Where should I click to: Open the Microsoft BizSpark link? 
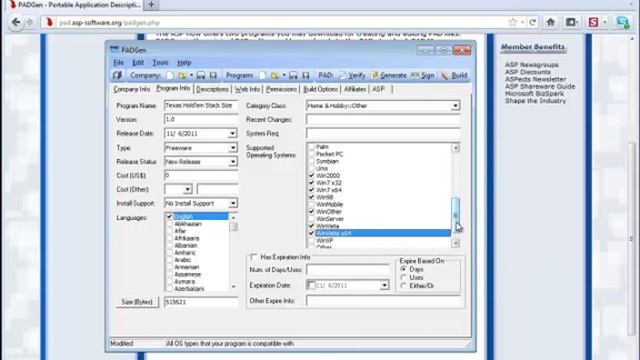point(534,93)
